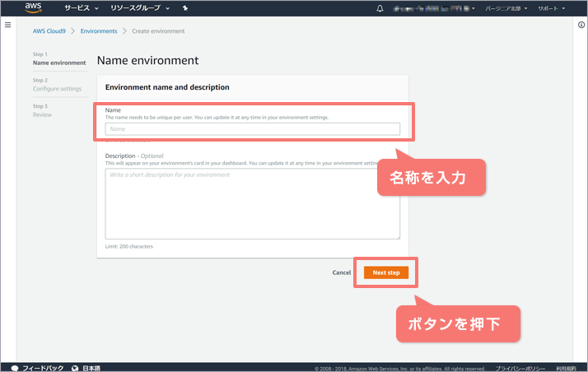Open the バージニア北部 region dropdown
Viewport: 588px width, 372px height.
pos(509,8)
